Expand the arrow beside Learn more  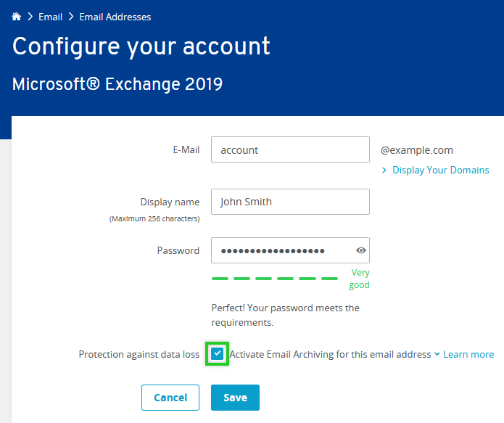437,354
